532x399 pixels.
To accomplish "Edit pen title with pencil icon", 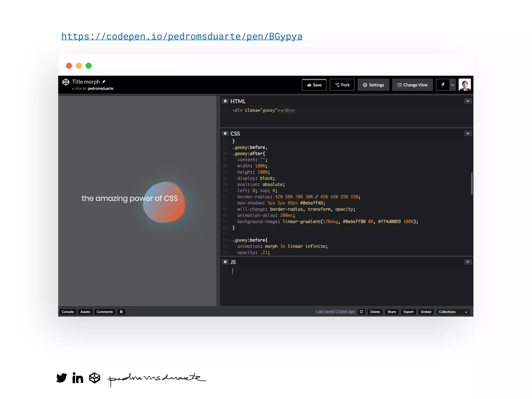I will click(x=104, y=82).
